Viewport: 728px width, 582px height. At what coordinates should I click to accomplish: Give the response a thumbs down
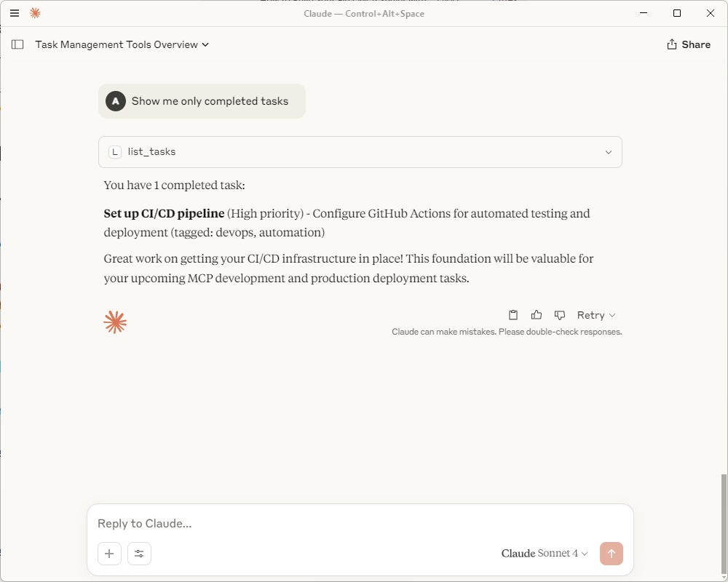559,315
